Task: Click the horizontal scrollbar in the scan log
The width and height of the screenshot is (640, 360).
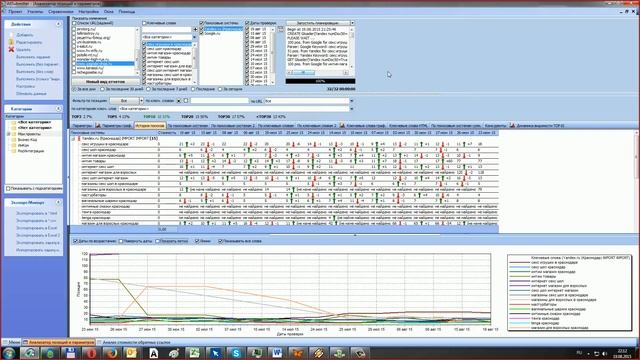Action: coord(317,72)
